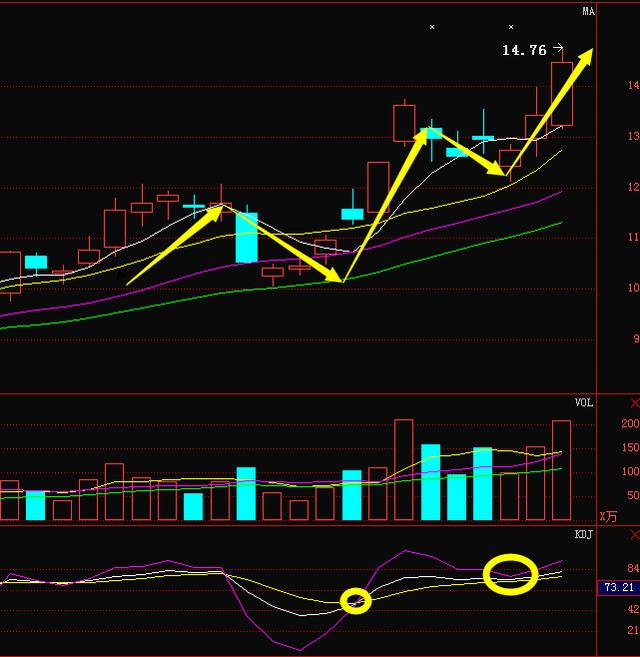Click the right small x marker above 14.76
640x657 pixels.
click(x=511, y=27)
